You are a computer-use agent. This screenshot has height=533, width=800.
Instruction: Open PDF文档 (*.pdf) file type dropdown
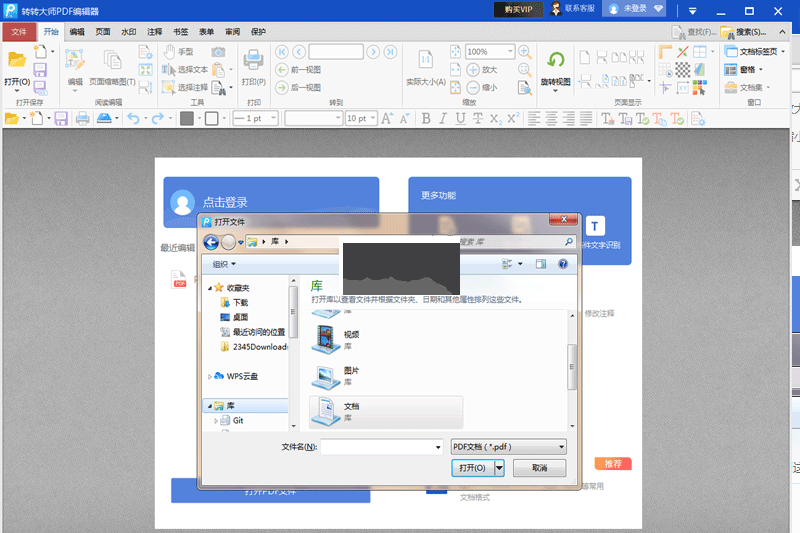pyautogui.click(x=509, y=447)
